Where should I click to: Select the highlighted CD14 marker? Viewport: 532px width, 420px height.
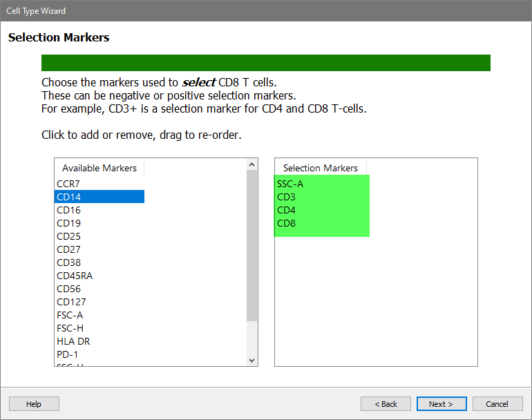point(68,197)
